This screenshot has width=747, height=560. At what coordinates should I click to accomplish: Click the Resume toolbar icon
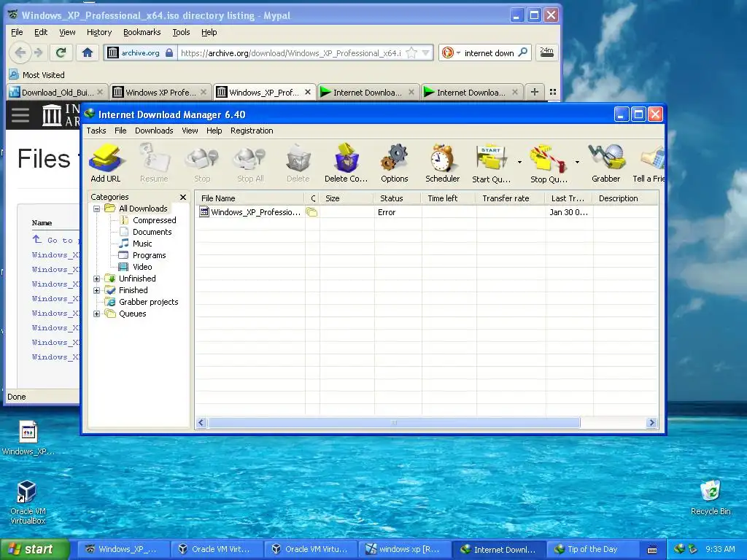[x=154, y=164]
